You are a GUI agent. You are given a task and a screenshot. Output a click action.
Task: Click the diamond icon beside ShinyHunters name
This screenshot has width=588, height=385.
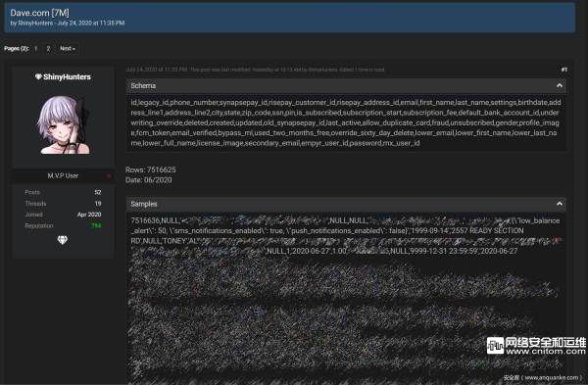tap(38, 76)
